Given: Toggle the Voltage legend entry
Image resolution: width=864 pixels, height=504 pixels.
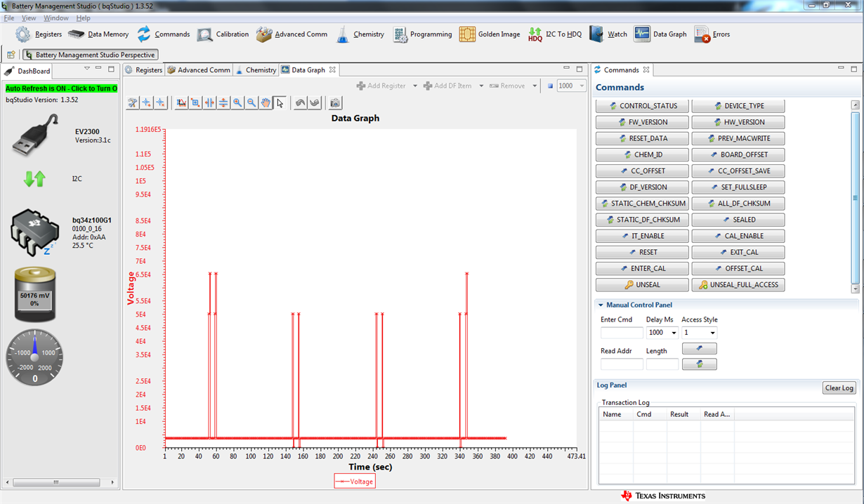Looking at the screenshot, I should click(x=355, y=481).
